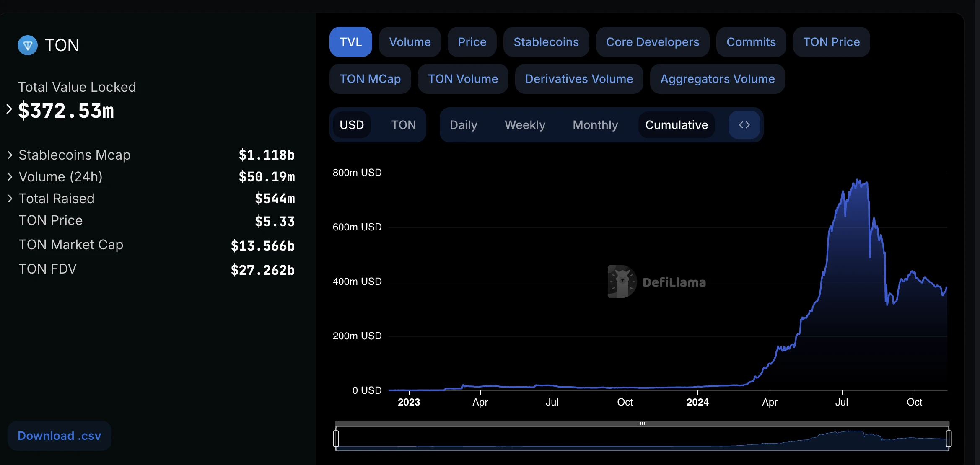This screenshot has height=465, width=980.
Task: Click the TON blockchain logo icon
Action: tap(28, 44)
